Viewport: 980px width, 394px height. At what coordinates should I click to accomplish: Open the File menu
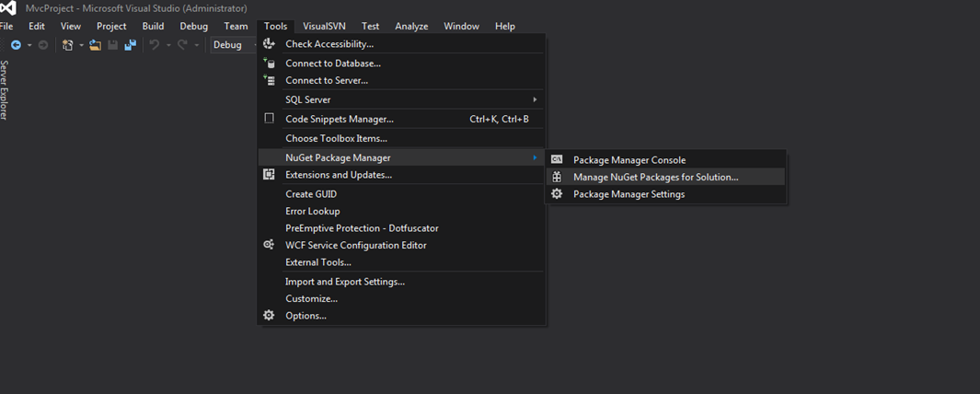pyautogui.click(x=6, y=27)
